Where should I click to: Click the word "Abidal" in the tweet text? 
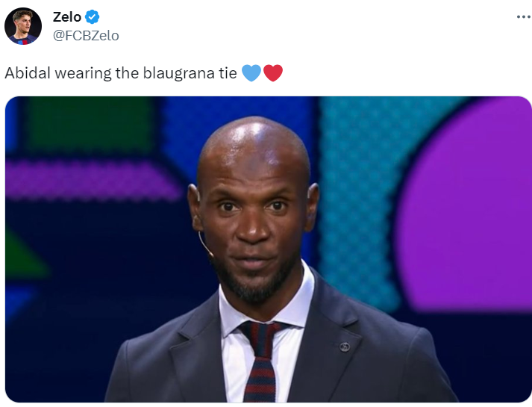point(28,73)
